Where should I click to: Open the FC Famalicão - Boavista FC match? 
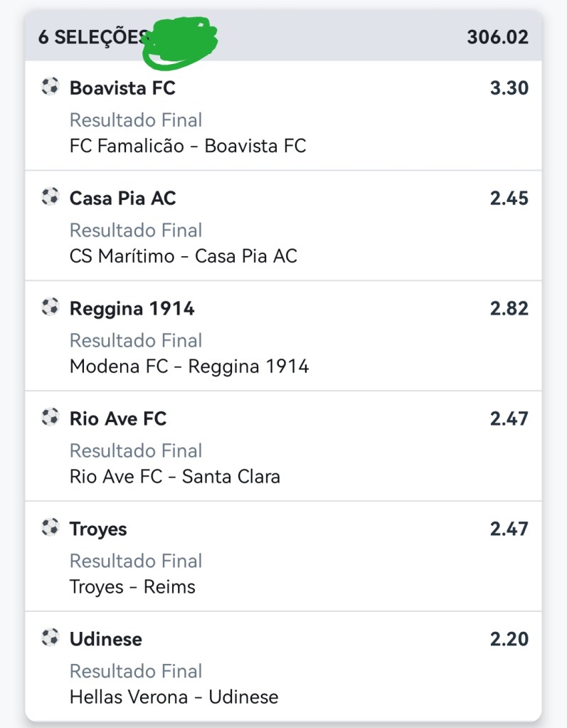click(x=188, y=146)
